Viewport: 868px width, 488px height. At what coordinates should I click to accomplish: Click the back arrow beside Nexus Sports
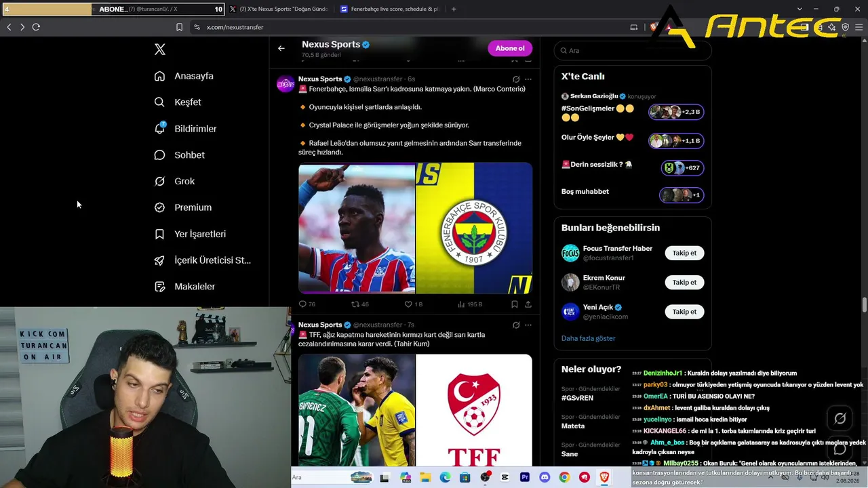(x=281, y=49)
